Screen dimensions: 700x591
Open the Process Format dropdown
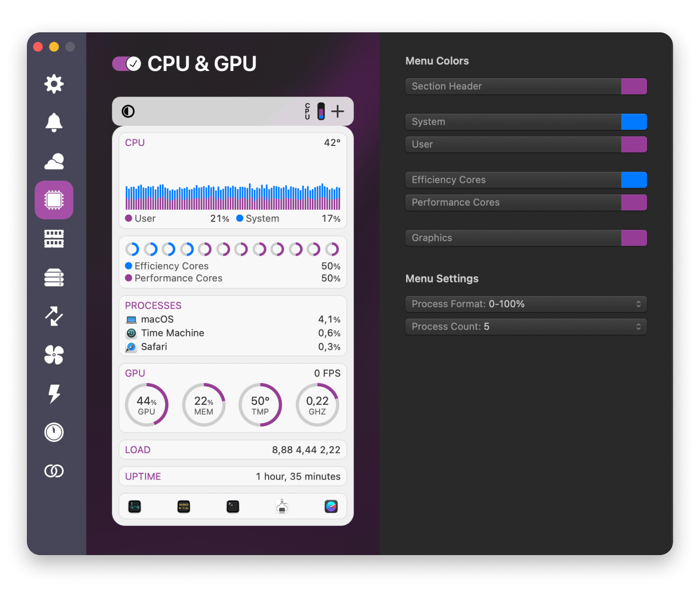click(x=526, y=304)
